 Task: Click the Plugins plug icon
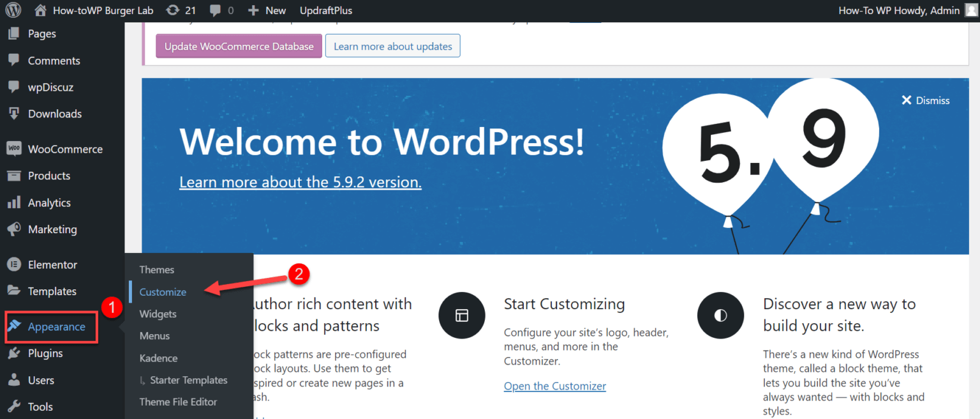(x=13, y=353)
